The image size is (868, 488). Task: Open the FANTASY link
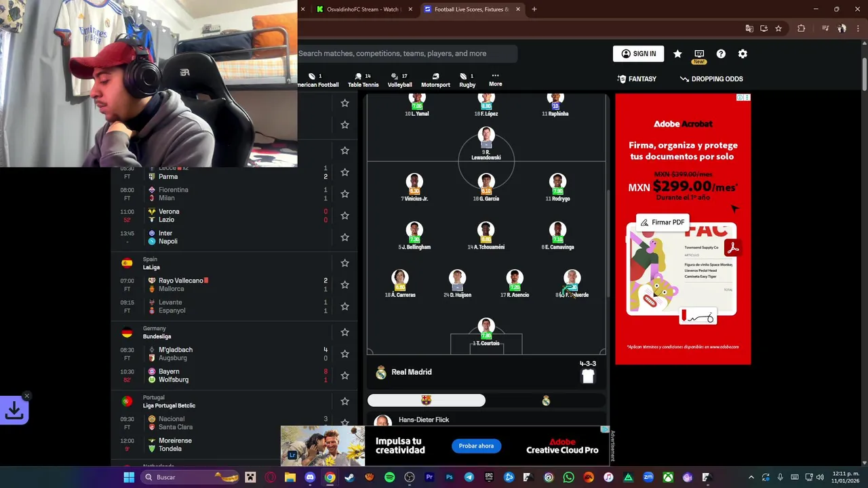pyautogui.click(x=637, y=79)
